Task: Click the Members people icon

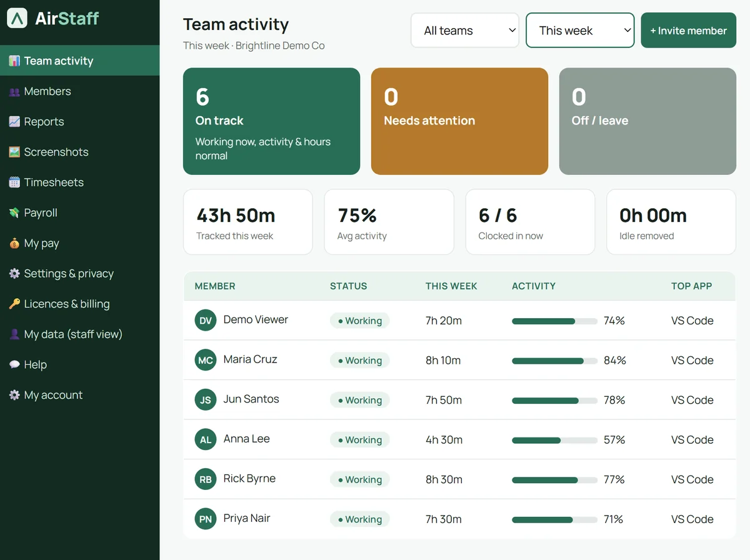Action: pyautogui.click(x=14, y=91)
